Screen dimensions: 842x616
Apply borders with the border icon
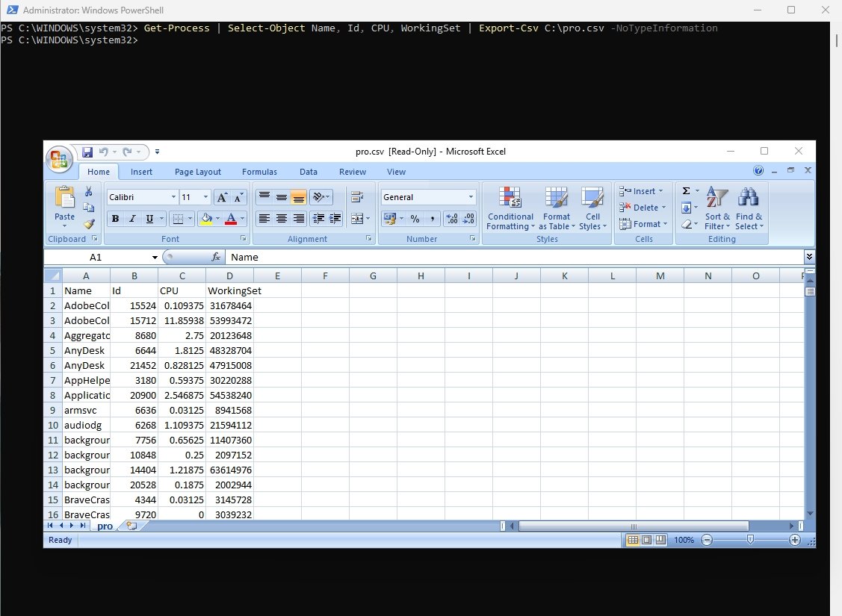point(178,218)
